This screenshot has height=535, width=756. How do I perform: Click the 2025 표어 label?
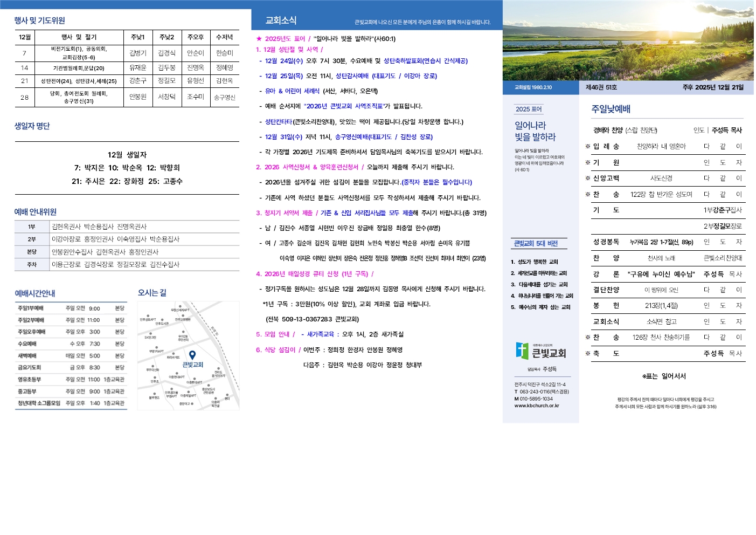[x=529, y=109]
